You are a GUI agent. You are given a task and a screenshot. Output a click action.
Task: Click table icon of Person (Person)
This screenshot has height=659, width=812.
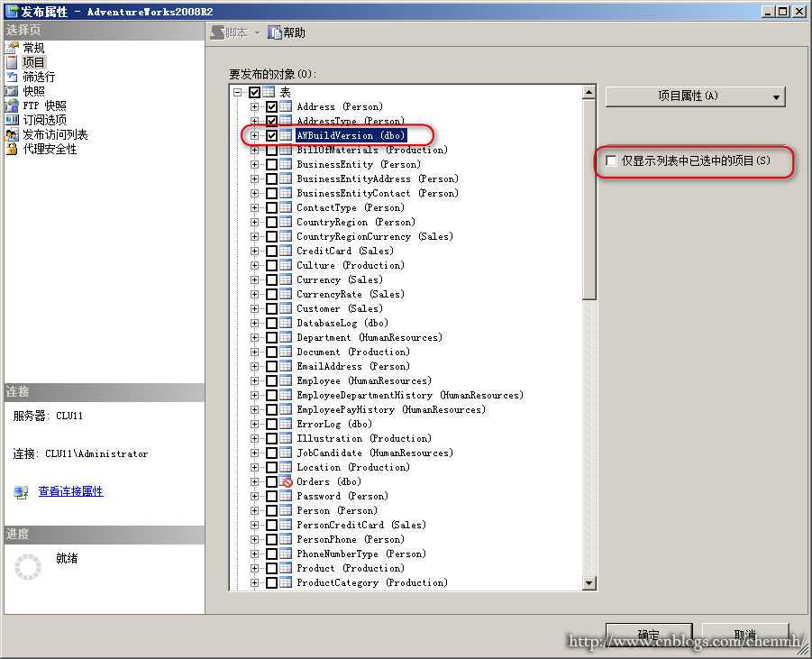(286, 510)
